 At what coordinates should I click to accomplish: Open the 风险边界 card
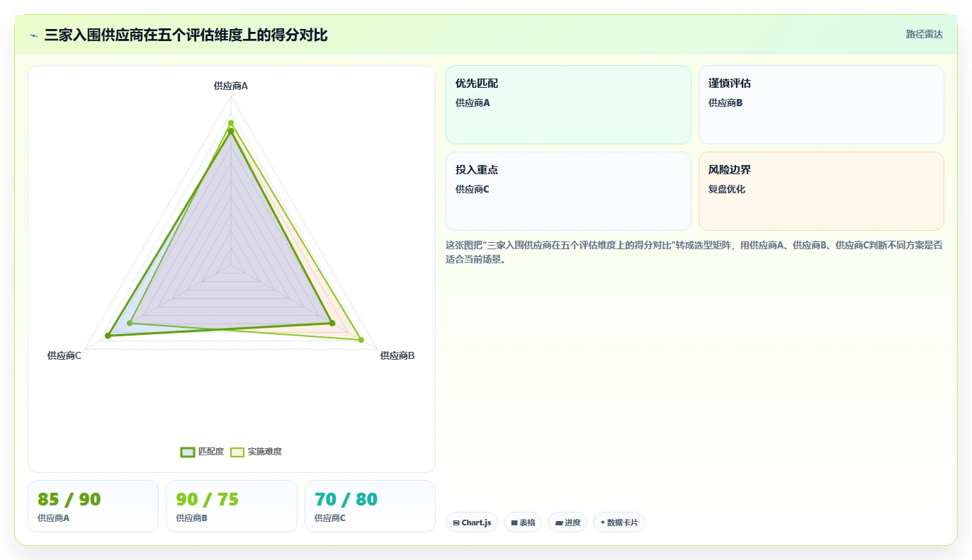pyautogui.click(x=821, y=191)
